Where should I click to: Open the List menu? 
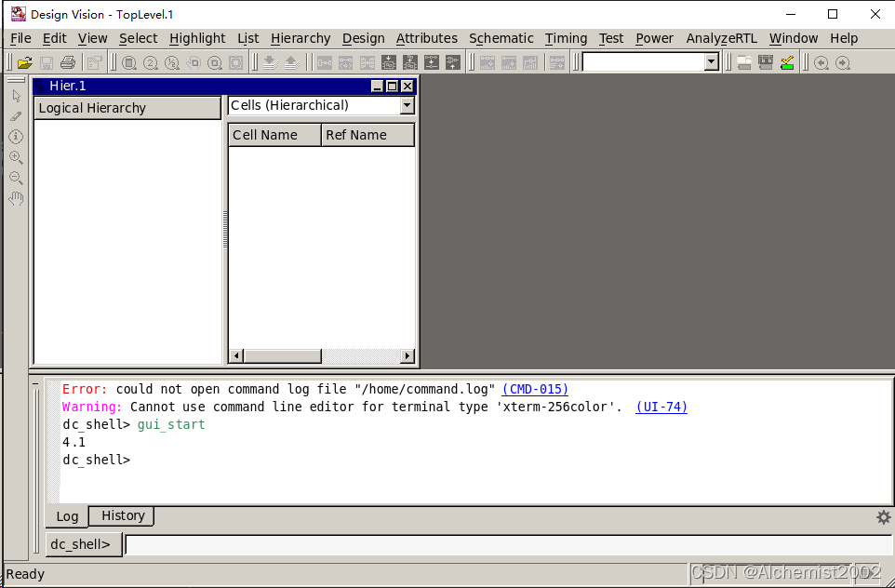point(248,38)
